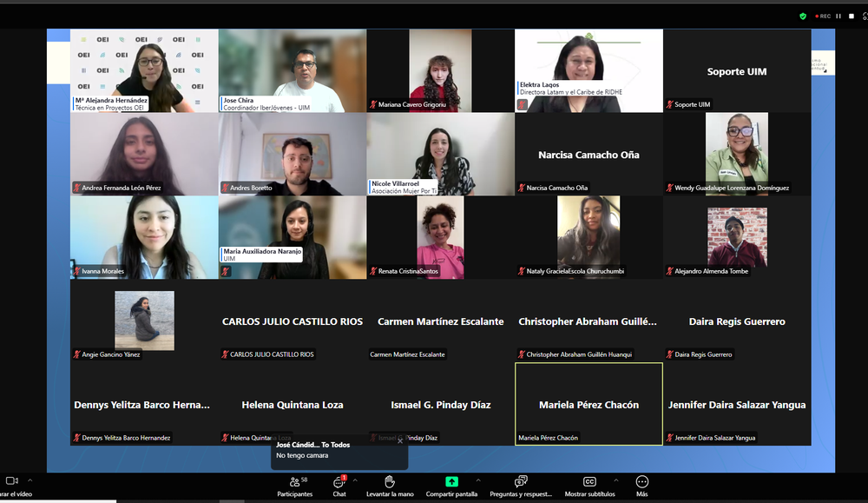Select Mariela Pérez Chacón's highlighted tile
Image resolution: width=868 pixels, height=503 pixels.
[589, 404]
